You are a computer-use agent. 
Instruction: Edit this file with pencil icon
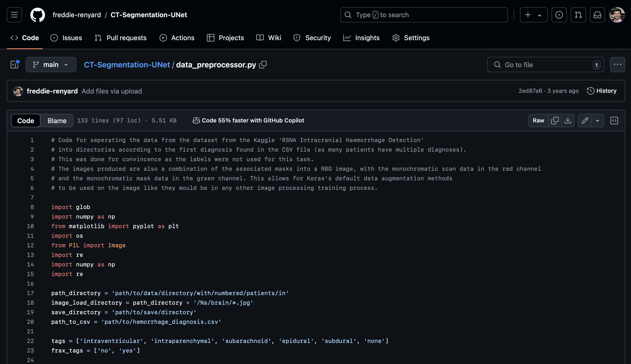point(585,121)
